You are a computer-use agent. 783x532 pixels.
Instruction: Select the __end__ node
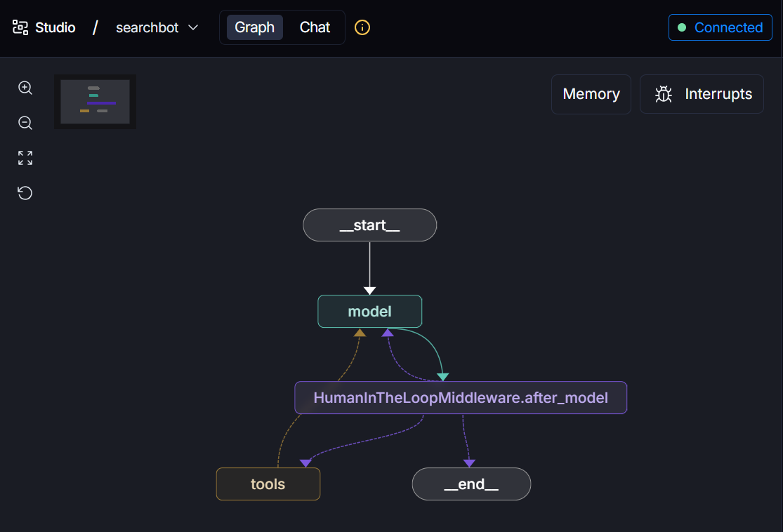coord(471,484)
